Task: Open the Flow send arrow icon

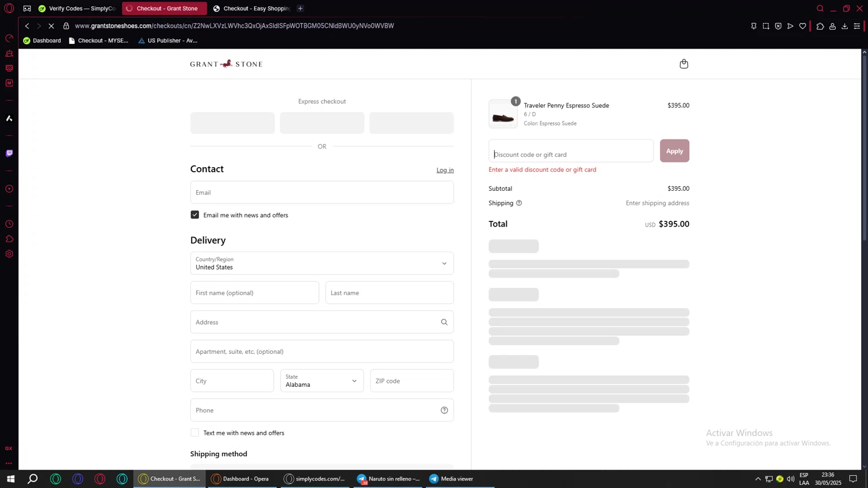Action: pos(790,26)
